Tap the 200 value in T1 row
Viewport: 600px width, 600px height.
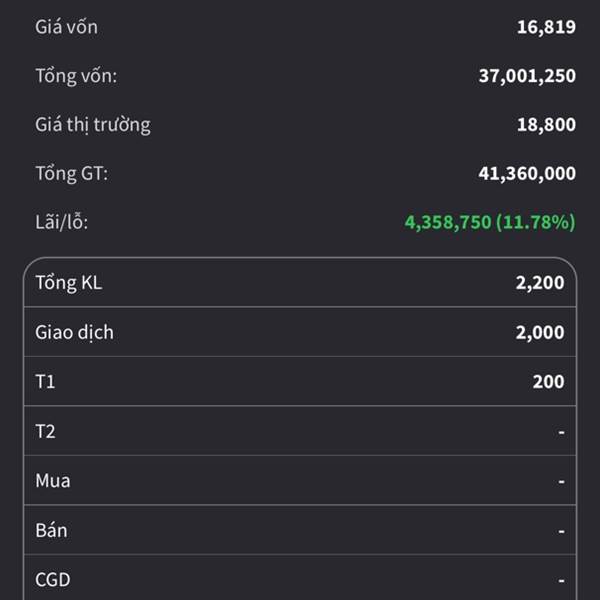tap(548, 382)
